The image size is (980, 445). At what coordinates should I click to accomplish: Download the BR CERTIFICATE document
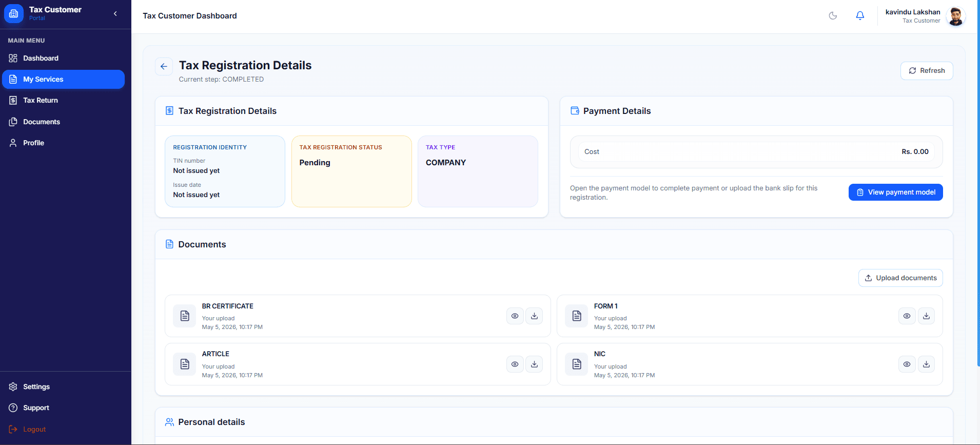[534, 316]
